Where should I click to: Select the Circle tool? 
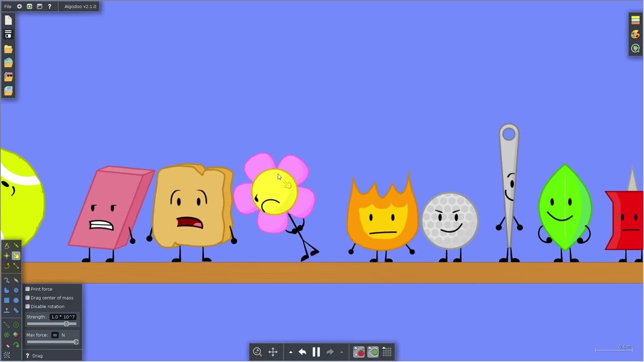point(16,300)
